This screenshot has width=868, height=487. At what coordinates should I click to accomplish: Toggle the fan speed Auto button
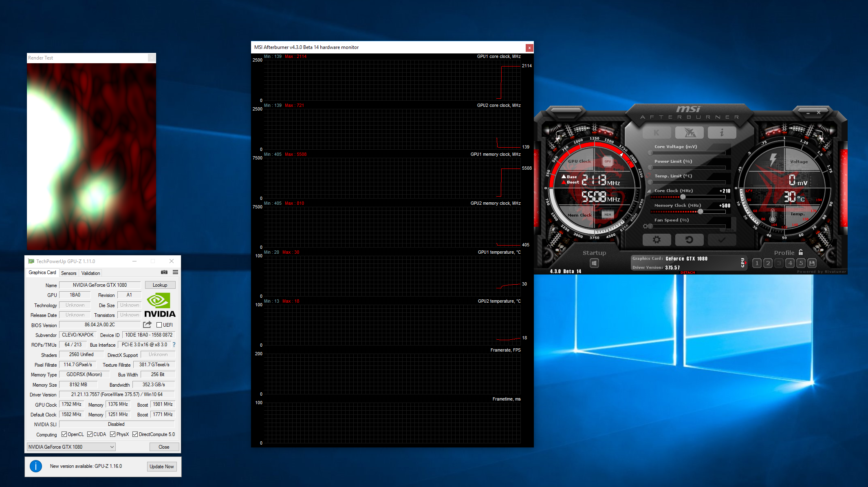pyautogui.click(x=729, y=230)
